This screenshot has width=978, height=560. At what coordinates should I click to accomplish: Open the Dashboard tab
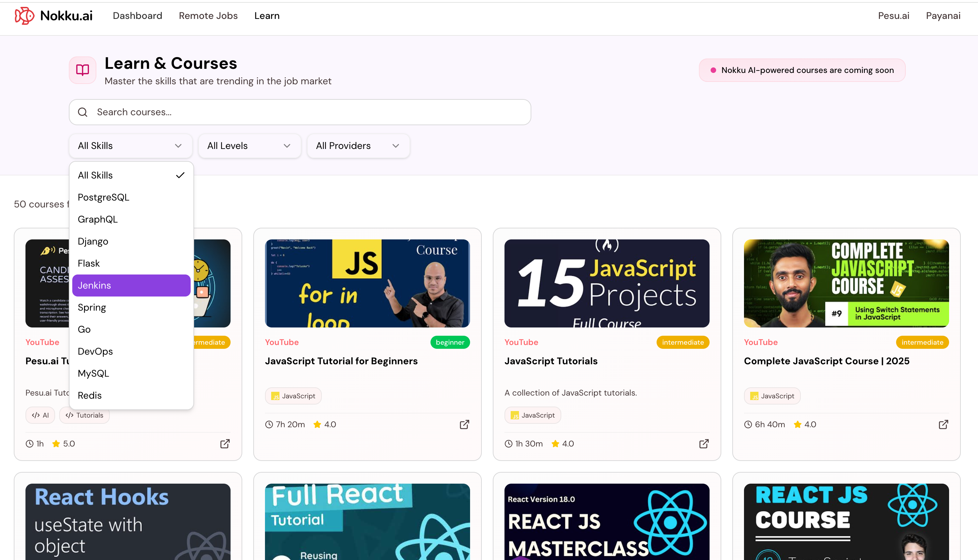(x=137, y=16)
